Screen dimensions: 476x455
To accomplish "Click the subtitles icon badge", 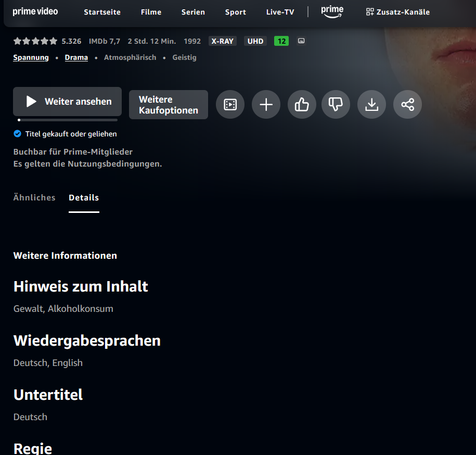I will tap(301, 41).
